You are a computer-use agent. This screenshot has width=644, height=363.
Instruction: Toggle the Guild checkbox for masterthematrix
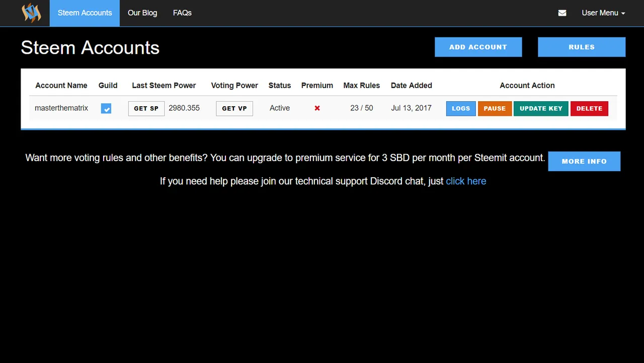[106, 108]
